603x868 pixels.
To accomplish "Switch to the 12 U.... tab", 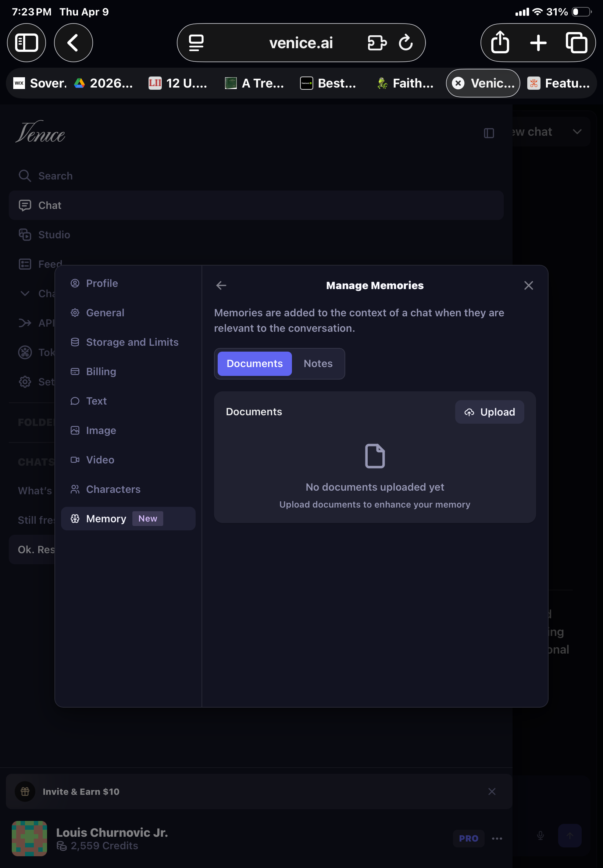I will [x=178, y=83].
